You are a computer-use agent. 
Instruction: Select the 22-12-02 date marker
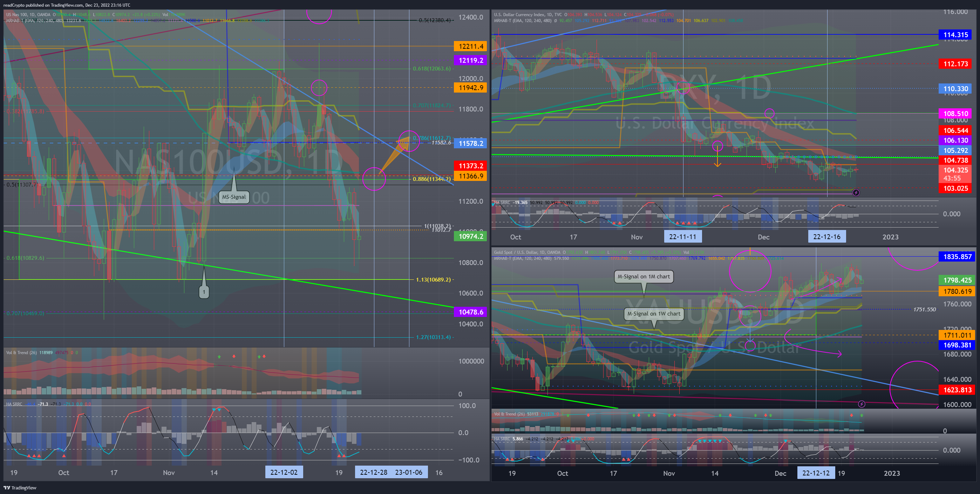pos(284,472)
